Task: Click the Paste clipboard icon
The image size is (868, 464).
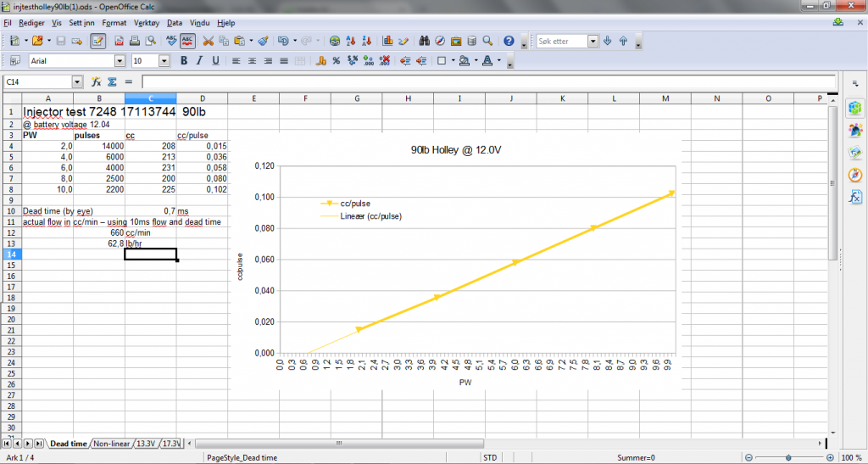Action: coord(240,41)
